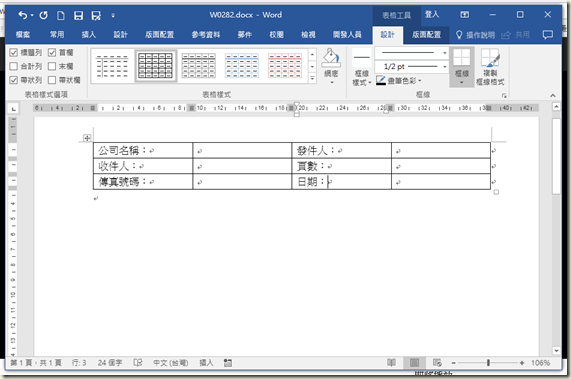Click the zoom in plus button

point(522,363)
